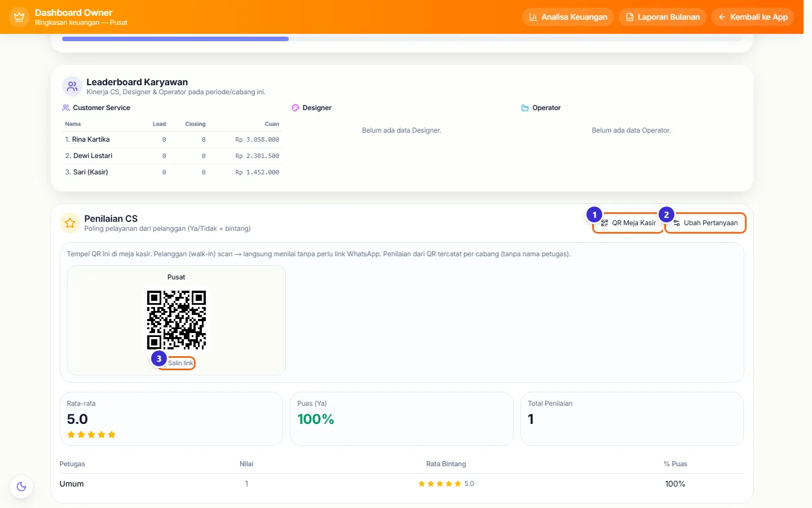Click the star rating in Umum row
This screenshot has width=812, height=508.
coord(440,484)
